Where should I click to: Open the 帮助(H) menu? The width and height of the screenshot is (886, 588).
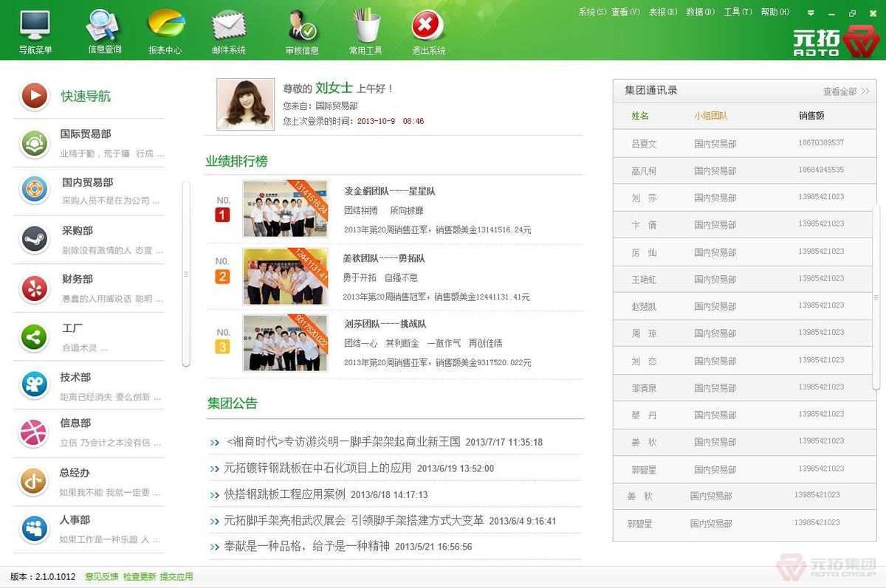point(775,12)
